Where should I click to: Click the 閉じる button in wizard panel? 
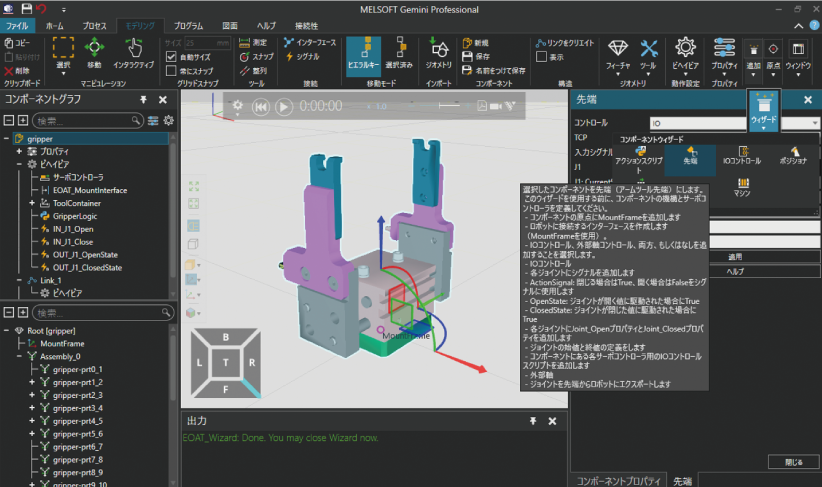click(x=792, y=462)
